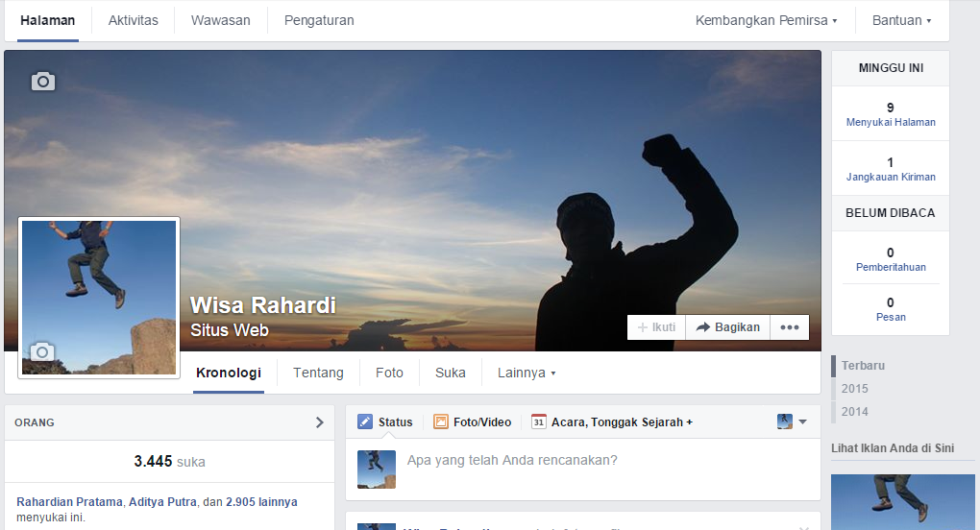The image size is (980, 530).
Task: Click the calendar Acara icon
Action: click(538, 422)
